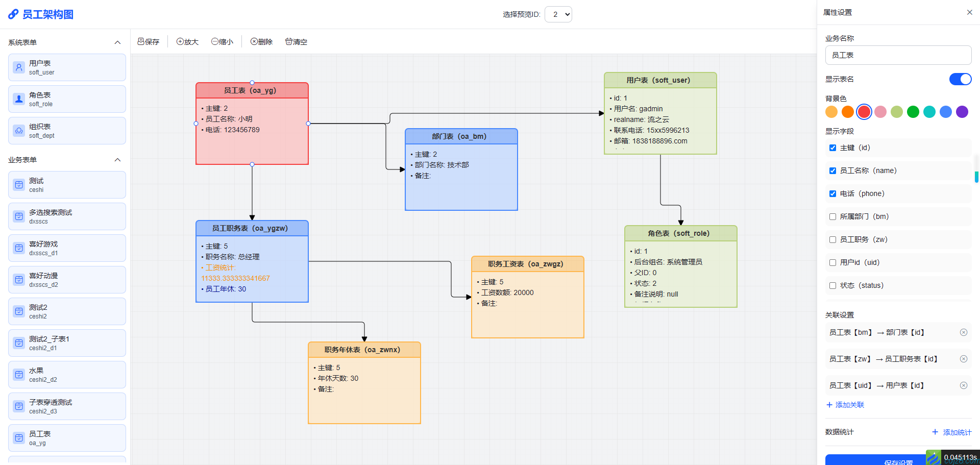Disable the 显示表名 toggle switch

pyautogui.click(x=960, y=79)
